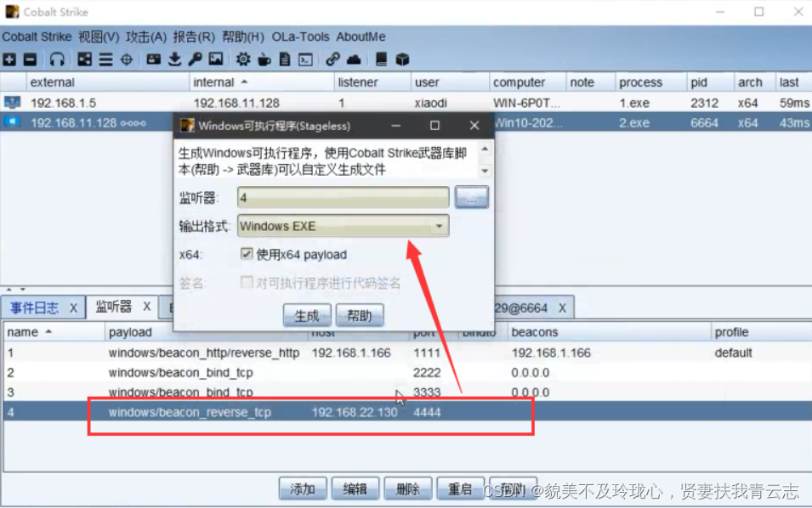
Task: Click the gear icon for Windows executable
Action: (x=243, y=59)
